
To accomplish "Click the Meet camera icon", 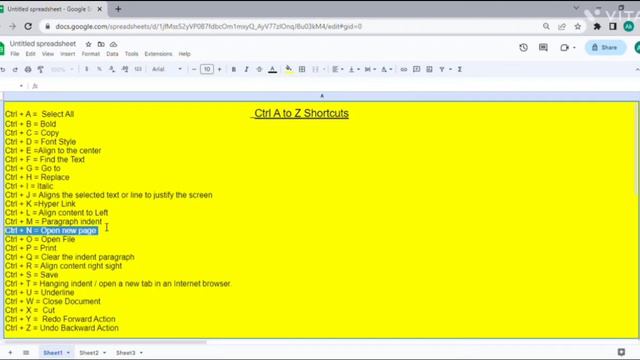I will tap(564, 48).
